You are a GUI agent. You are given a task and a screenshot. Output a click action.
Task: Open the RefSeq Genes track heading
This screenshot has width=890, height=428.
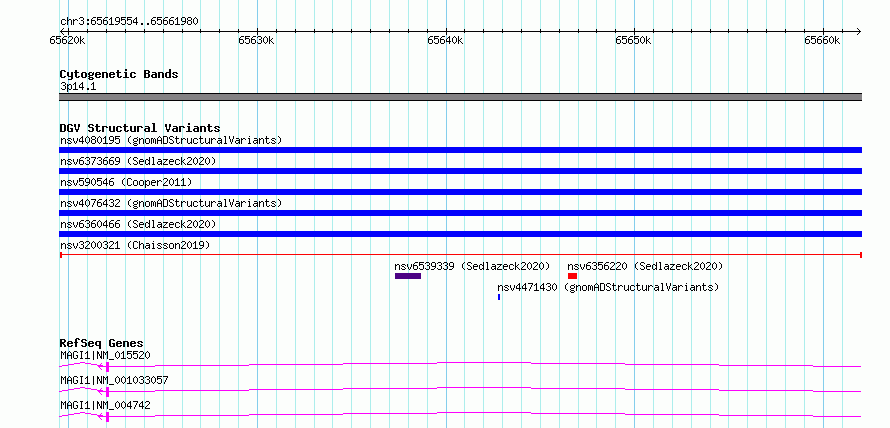(x=102, y=343)
